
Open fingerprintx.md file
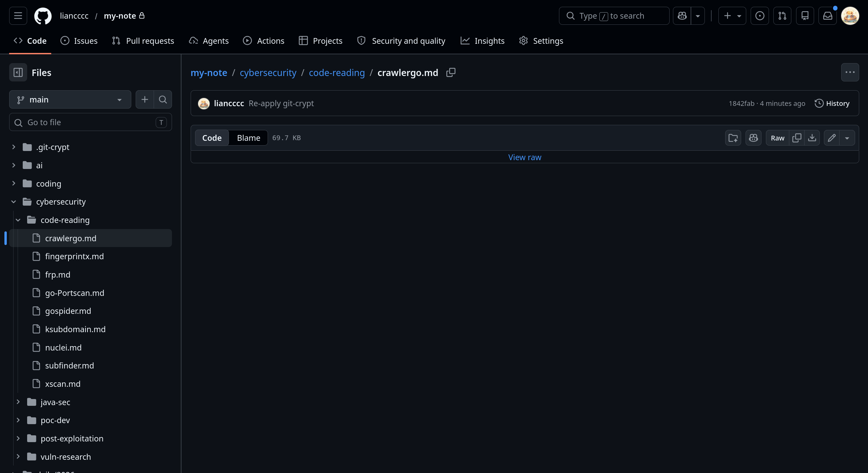coord(91,256)
